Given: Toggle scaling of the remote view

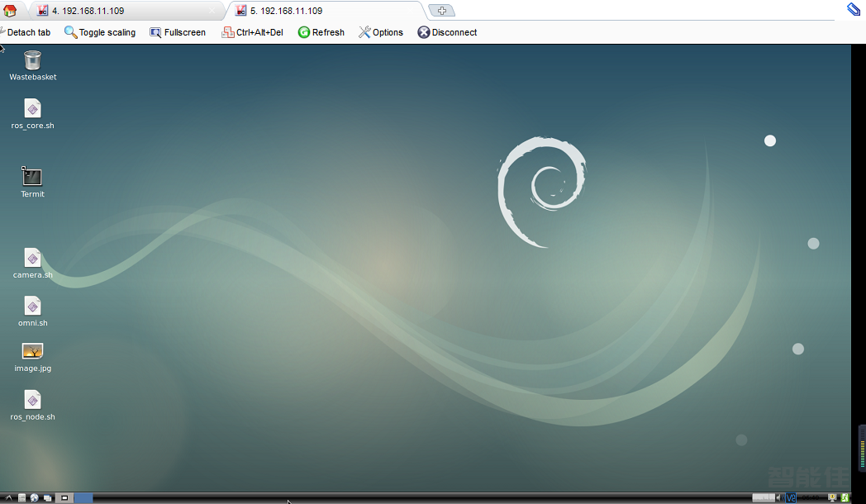Looking at the screenshot, I should 100,32.
